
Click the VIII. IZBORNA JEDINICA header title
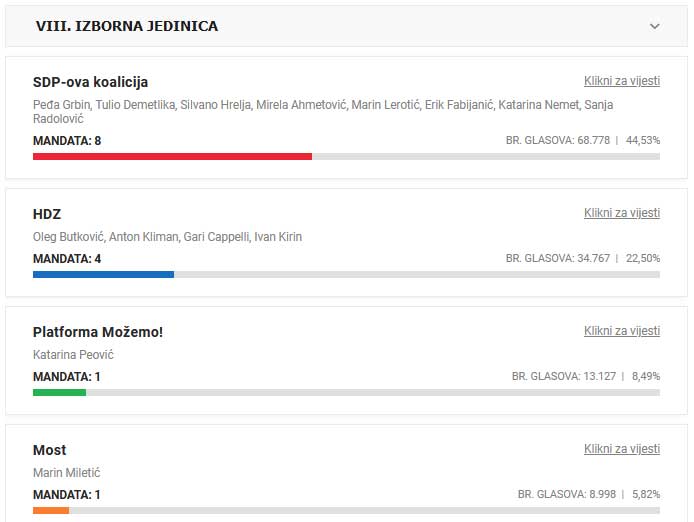(127, 26)
